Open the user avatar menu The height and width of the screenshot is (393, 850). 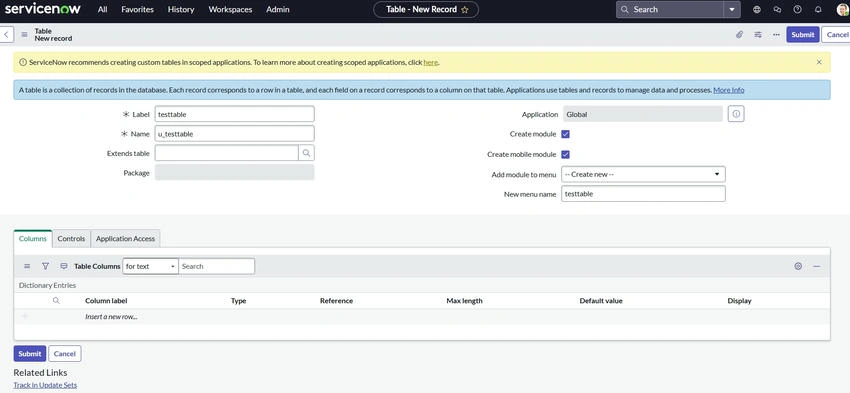point(842,10)
